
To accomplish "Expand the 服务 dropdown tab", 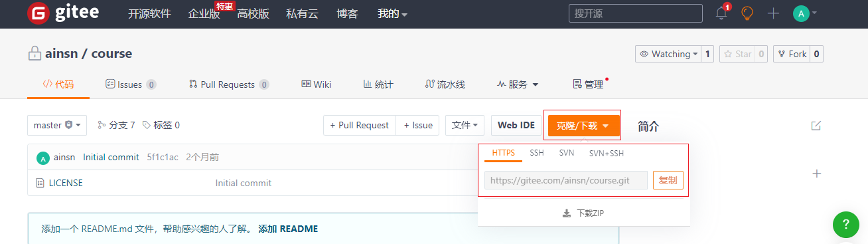I will (x=518, y=84).
